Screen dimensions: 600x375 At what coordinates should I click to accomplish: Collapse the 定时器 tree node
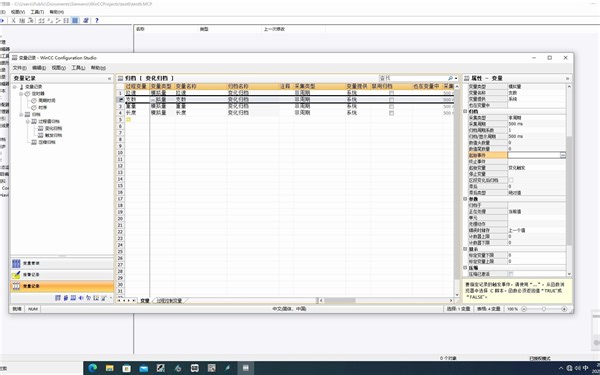21,94
